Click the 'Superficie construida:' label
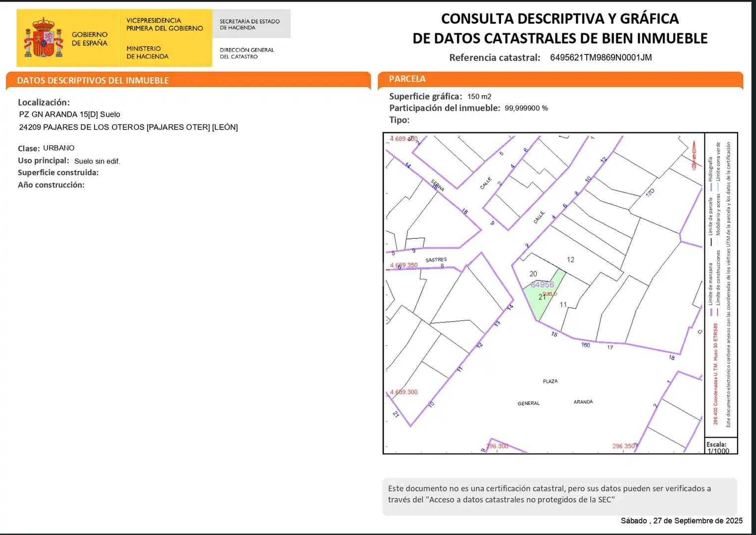 [58, 172]
